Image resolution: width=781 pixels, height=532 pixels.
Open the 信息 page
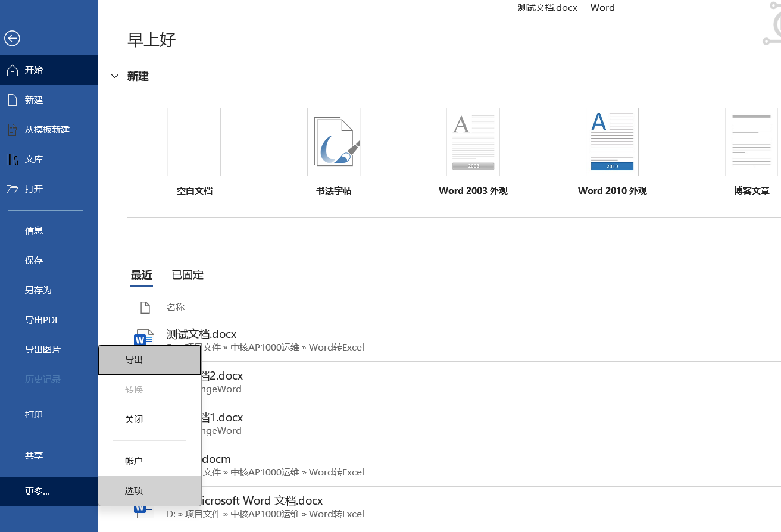49,231
